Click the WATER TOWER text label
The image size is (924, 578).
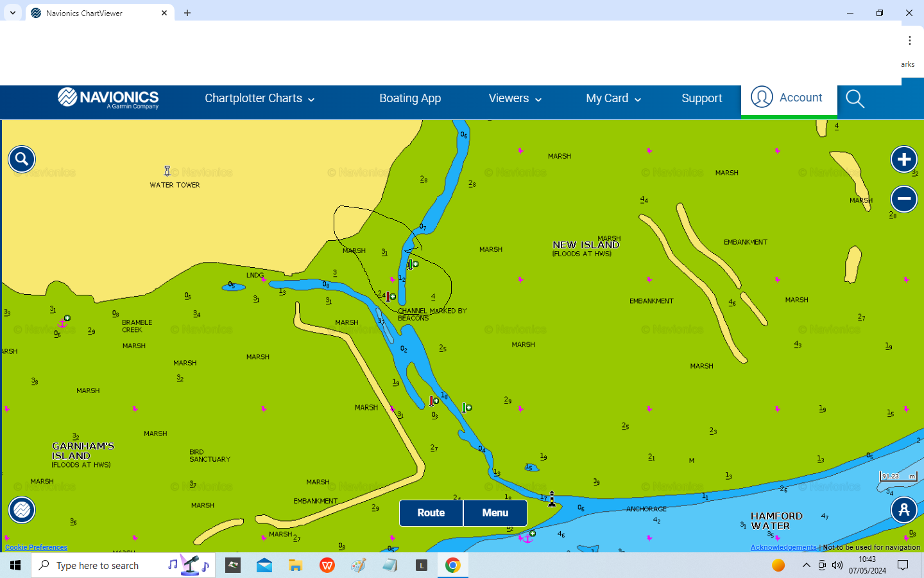pos(175,185)
